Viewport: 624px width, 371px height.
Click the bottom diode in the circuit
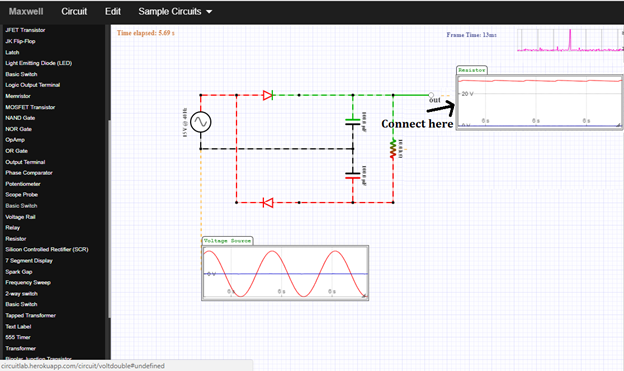pyautogui.click(x=268, y=203)
